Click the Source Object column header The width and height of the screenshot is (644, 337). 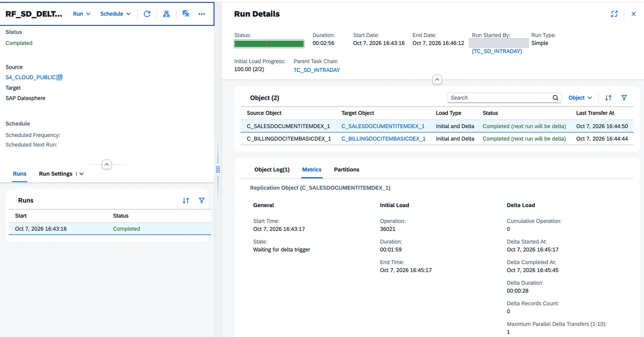pyautogui.click(x=264, y=113)
